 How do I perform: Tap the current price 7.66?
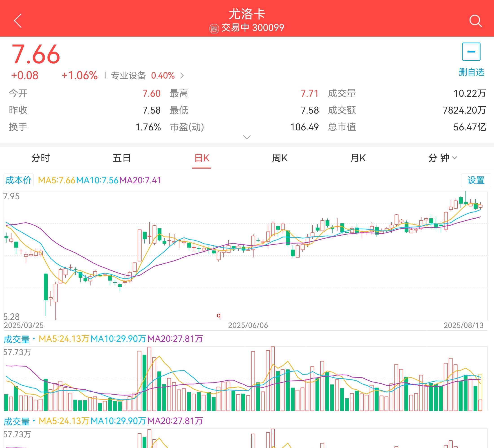[36, 54]
